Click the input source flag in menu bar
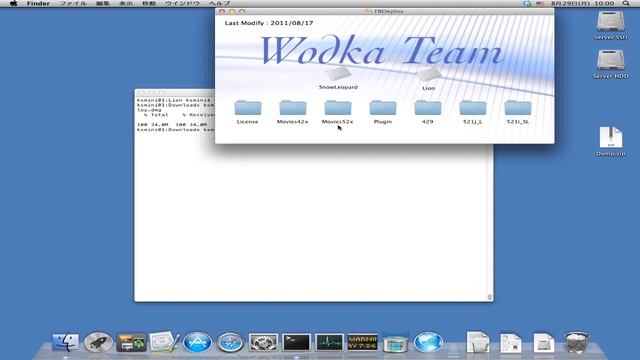The height and width of the screenshot is (360, 640). [540, 3]
